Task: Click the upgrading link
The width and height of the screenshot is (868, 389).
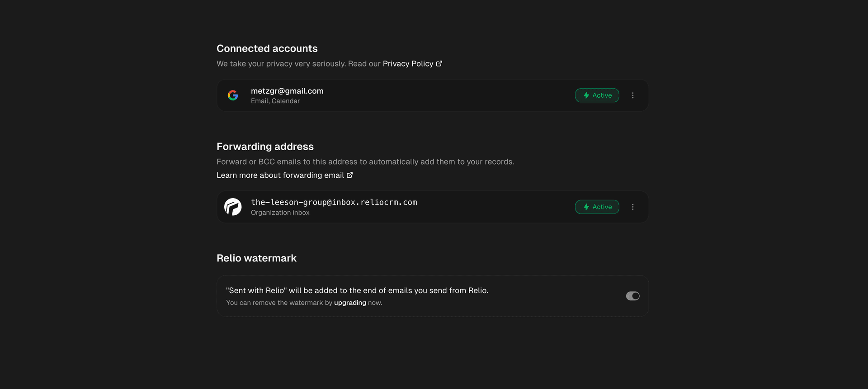Action: coord(350,303)
